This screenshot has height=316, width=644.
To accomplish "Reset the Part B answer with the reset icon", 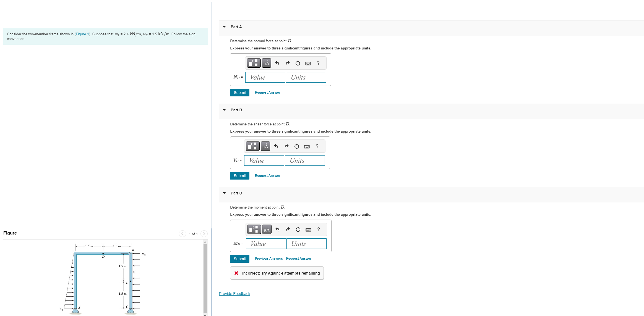I will pos(296,146).
